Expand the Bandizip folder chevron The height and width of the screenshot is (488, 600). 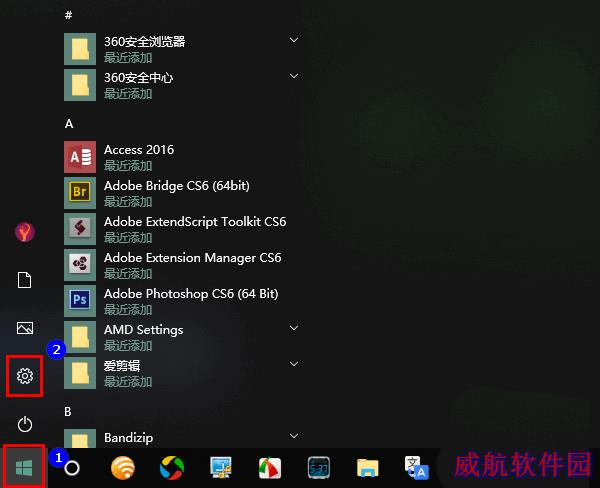(294, 436)
